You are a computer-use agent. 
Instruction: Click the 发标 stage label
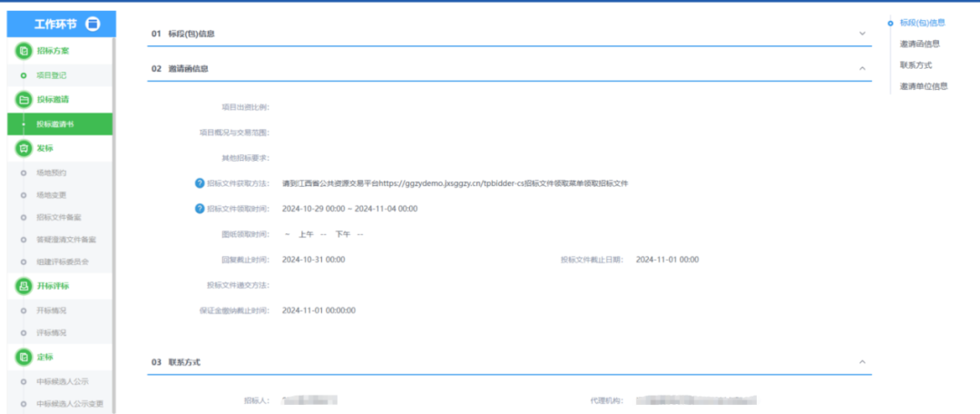point(45,148)
